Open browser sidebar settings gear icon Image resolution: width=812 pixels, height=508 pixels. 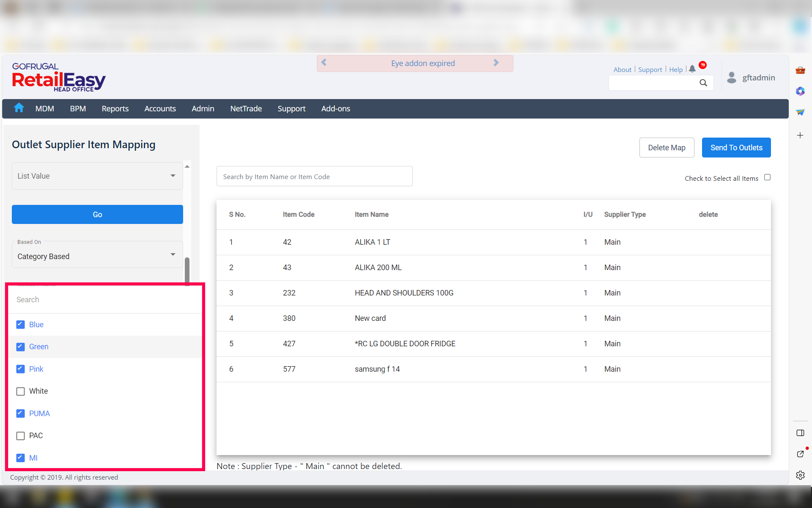click(x=800, y=475)
